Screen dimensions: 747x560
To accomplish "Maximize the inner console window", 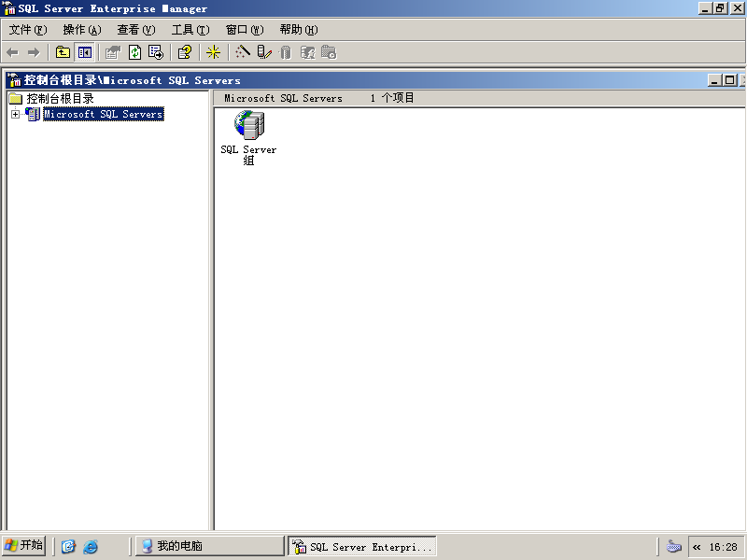I will (730, 80).
